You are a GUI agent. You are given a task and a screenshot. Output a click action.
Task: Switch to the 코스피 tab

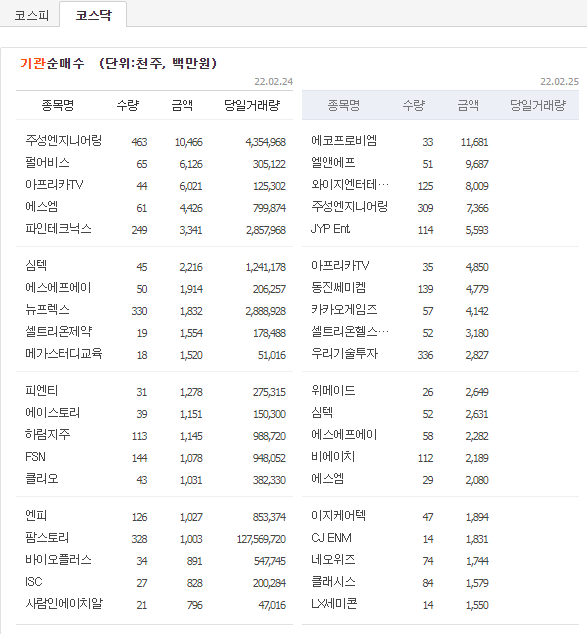[x=31, y=15]
